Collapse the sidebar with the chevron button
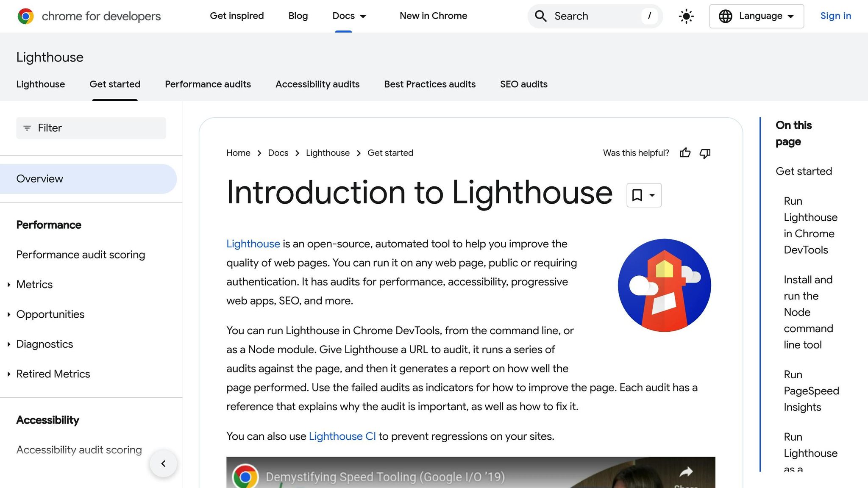The image size is (868, 488). (x=163, y=463)
